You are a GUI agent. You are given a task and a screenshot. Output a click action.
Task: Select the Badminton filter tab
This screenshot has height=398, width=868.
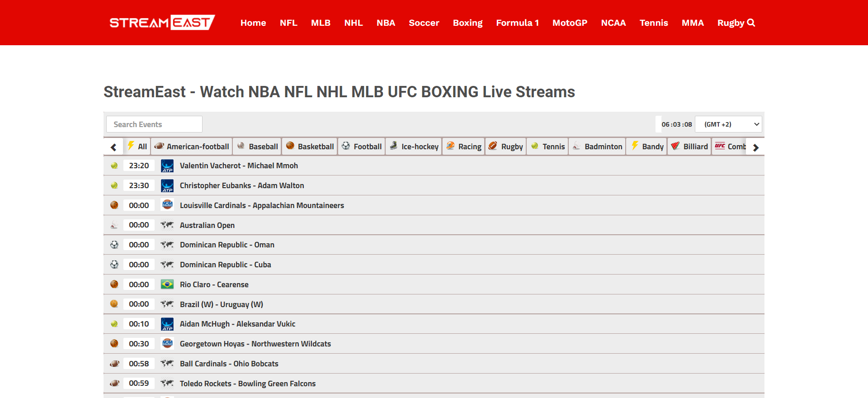[x=597, y=147]
